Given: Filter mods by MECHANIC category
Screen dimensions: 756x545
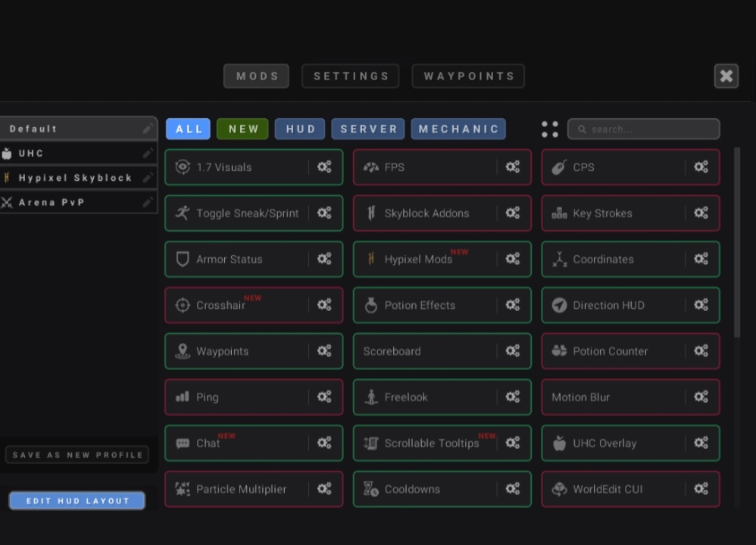Looking at the screenshot, I should point(458,129).
